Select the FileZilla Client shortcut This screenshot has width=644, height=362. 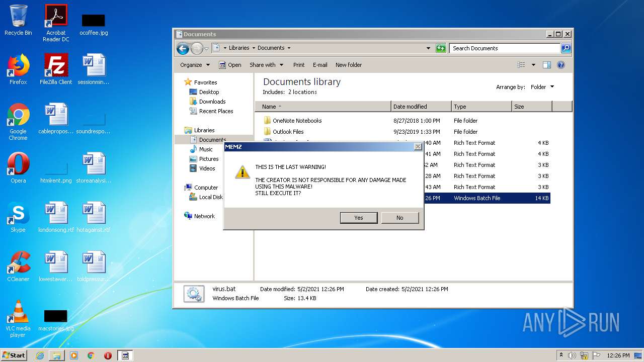pyautogui.click(x=56, y=69)
